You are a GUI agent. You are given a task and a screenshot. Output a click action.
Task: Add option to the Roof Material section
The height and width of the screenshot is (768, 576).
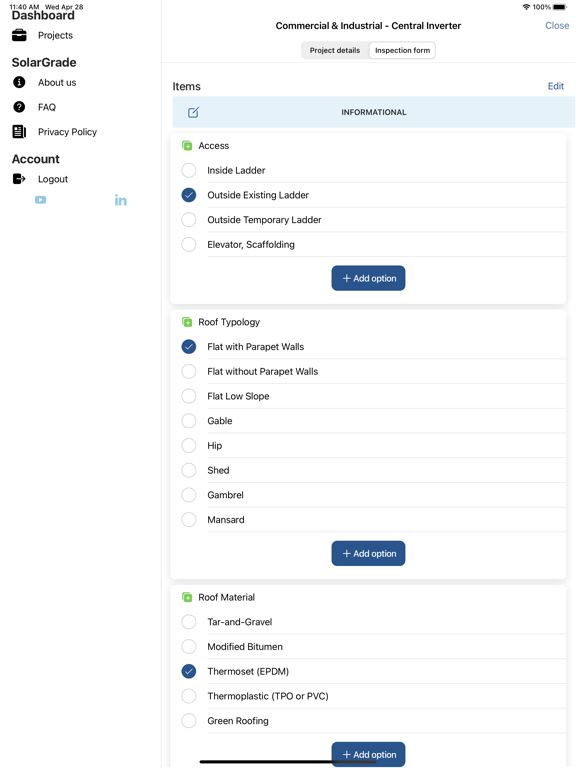click(368, 754)
